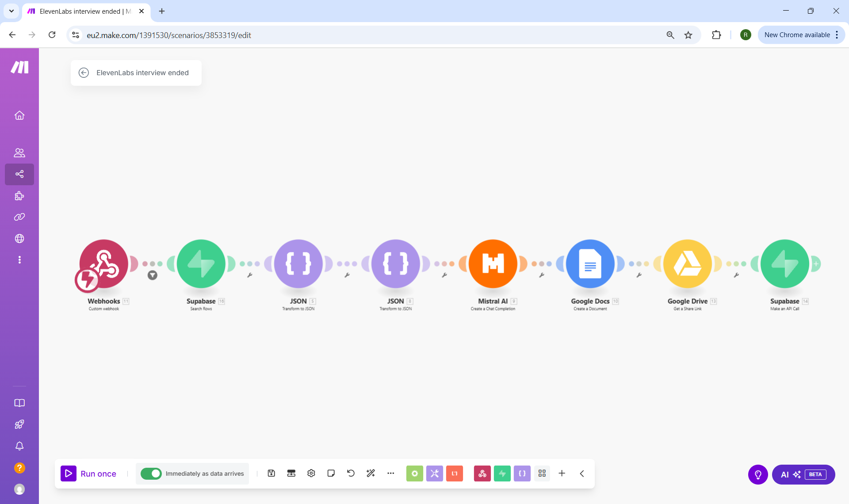The width and height of the screenshot is (849, 504).
Task: Go back using the arrow beside ElevenLabs interview ended
Action: pyautogui.click(x=84, y=73)
